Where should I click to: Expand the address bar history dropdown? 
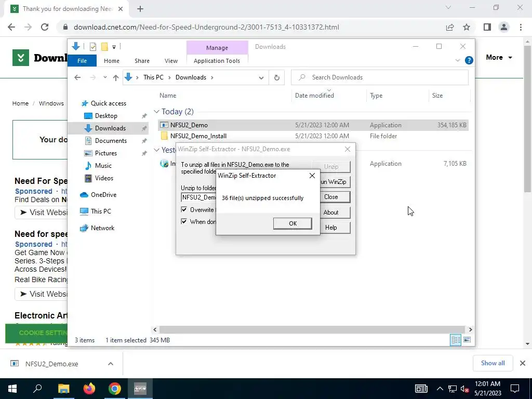[261, 78]
